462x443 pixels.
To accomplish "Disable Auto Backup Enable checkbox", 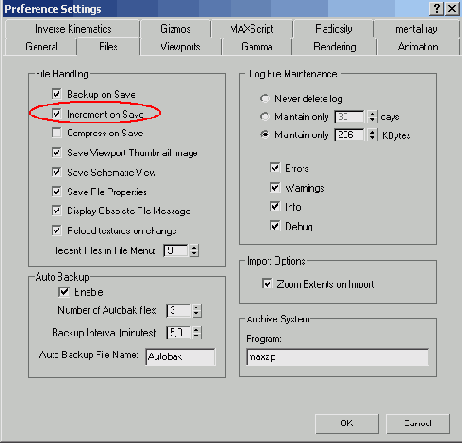I will tap(64, 292).
